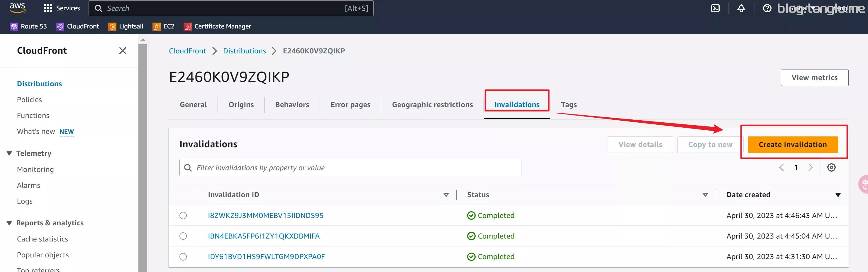Focus the Filter invalidations search field

pyautogui.click(x=350, y=168)
